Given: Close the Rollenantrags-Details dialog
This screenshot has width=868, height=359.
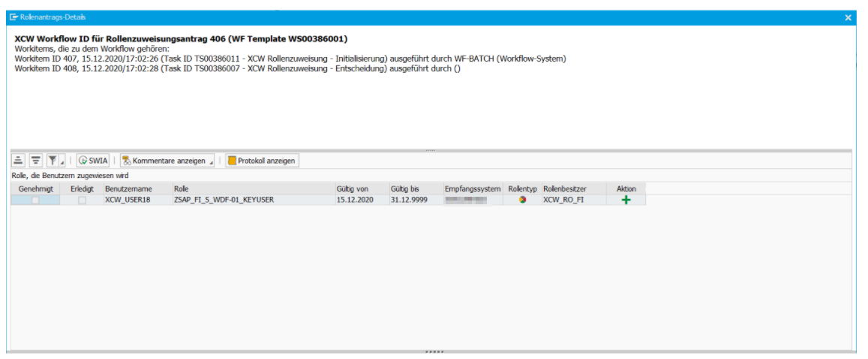Looking at the screenshot, I should pos(848,18).
